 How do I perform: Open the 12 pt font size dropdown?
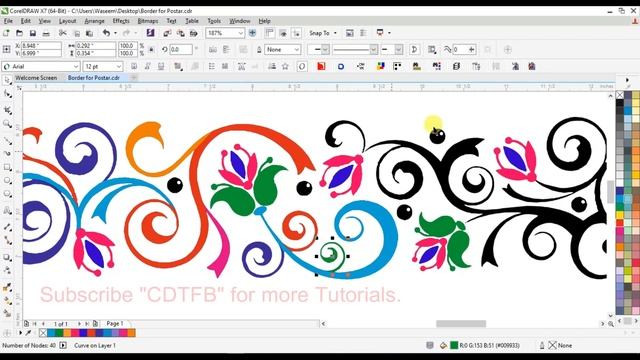click(118, 67)
